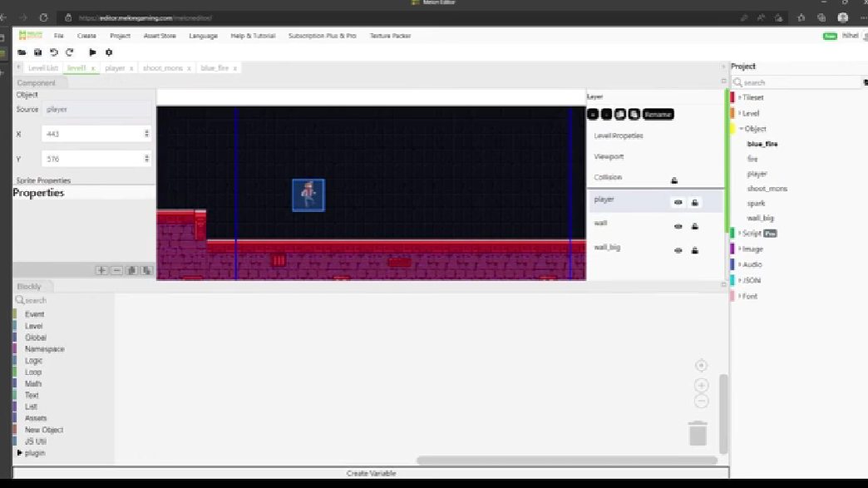
Task: Toggle the lock on Collision layer
Action: [x=674, y=180]
